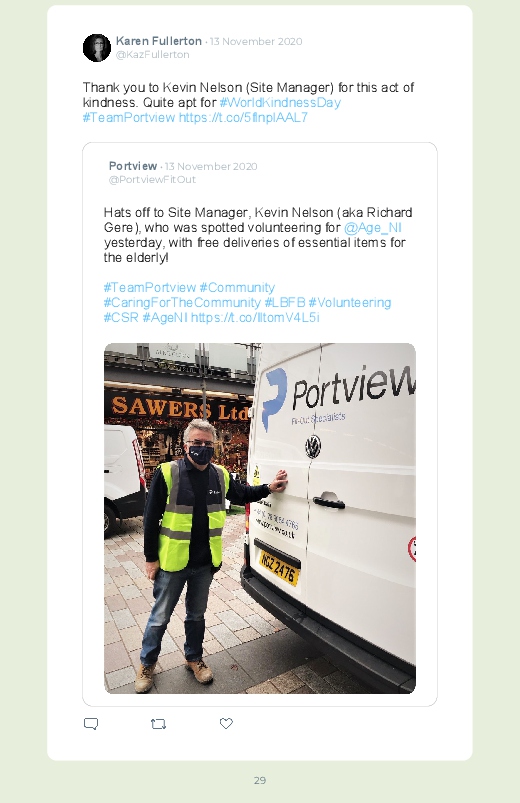Open the t.co/5flnpIAAL7 link
Screen dimensions: 520x803
pyautogui.click(x=243, y=117)
